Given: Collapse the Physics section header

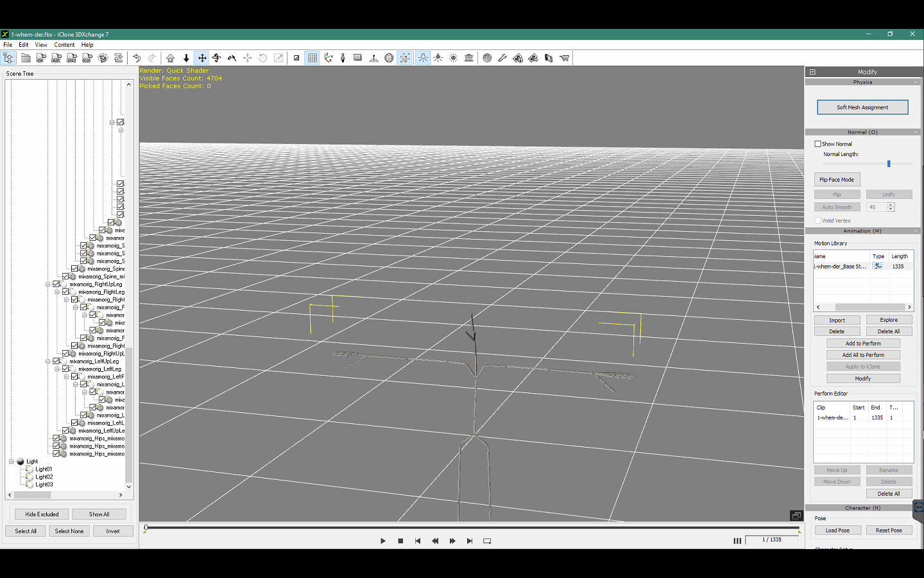Looking at the screenshot, I should click(x=864, y=82).
